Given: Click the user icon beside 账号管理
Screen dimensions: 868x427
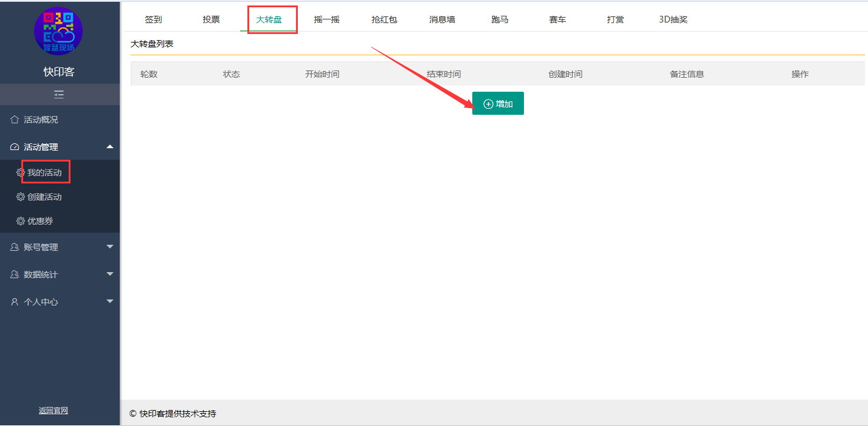Looking at the screenshot, I should (15, 247).
